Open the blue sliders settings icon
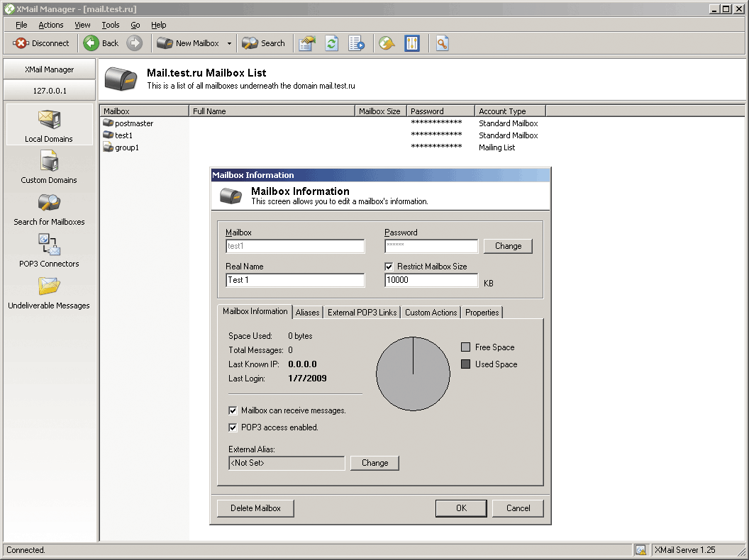Viewport: 749px width, 560px height. coord(412,43)
